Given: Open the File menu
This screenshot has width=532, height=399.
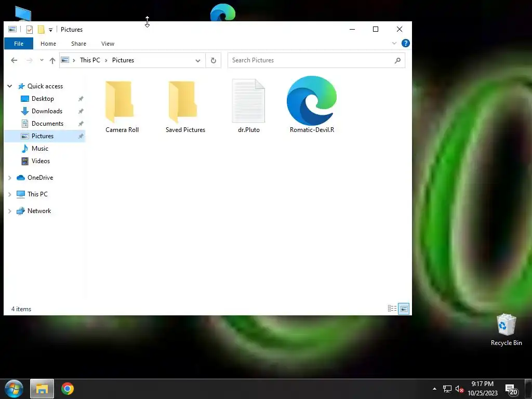Looking at the screenshot, I should pos(19,44).
